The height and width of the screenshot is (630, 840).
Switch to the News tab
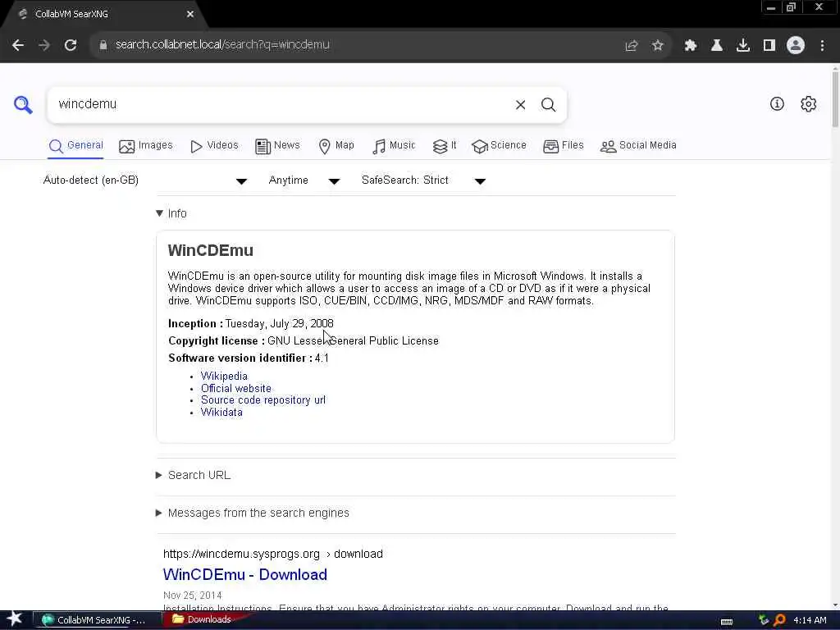coord(277,146)
